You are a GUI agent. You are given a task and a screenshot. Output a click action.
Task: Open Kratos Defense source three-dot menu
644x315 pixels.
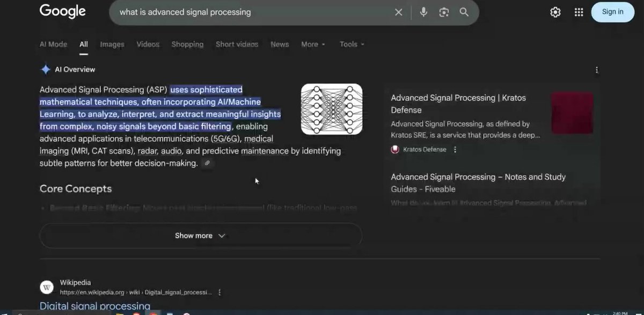[455, 150]
